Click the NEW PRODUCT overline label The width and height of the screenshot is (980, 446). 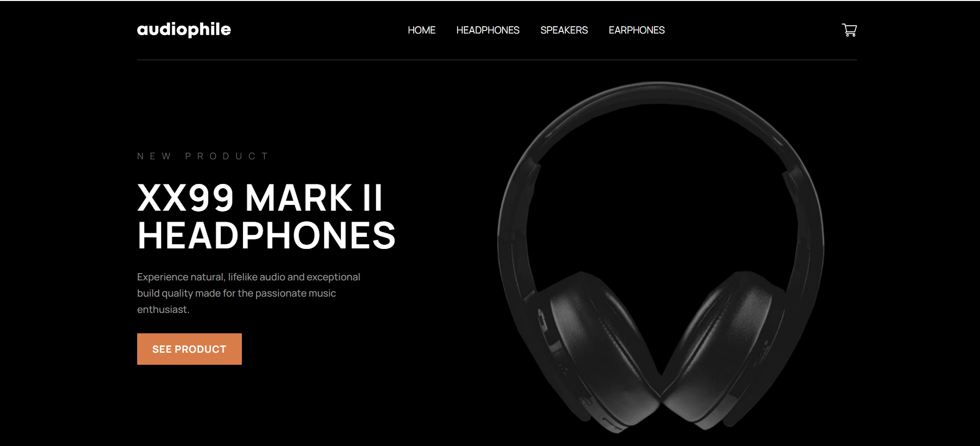click(203, 156)
